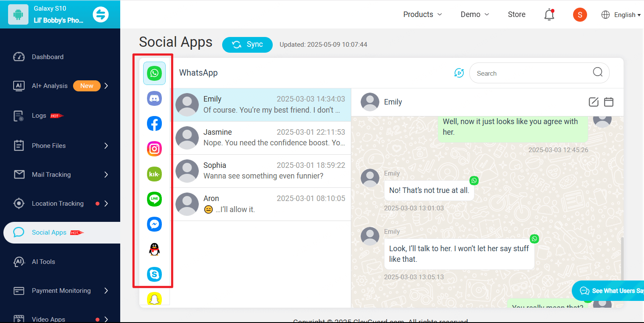Viewport: 644px width, 323px height.
Task: Open the Logs menu item
Action: [x=39, y=116]
